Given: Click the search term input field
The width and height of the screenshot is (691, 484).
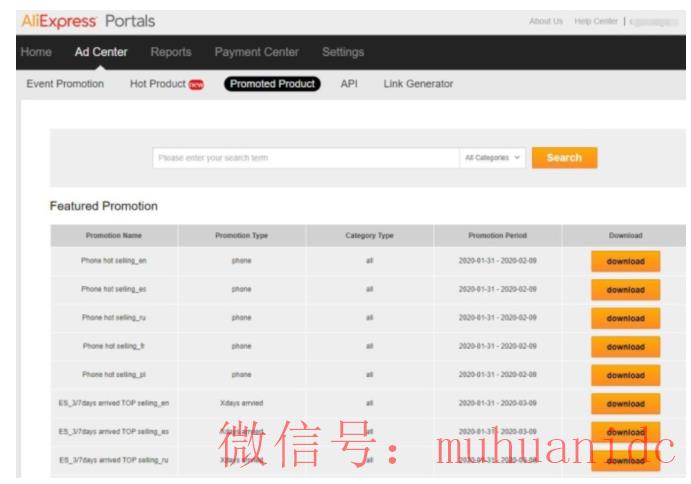Looking at the screenshot, I should pos(305,158).
